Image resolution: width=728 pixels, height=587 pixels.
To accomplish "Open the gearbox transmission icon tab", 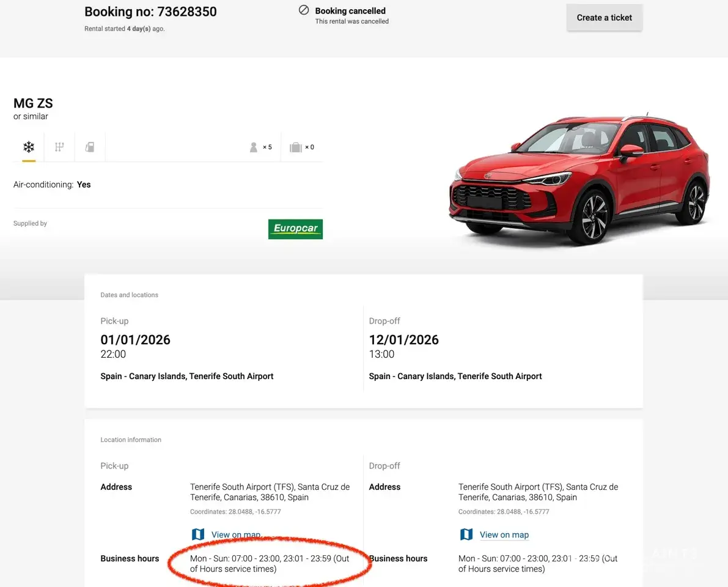I will (x=59, y=147).
